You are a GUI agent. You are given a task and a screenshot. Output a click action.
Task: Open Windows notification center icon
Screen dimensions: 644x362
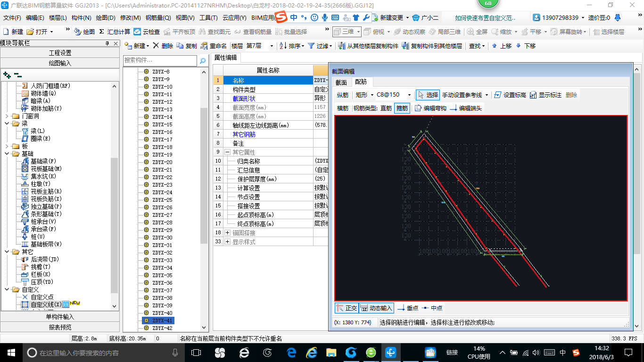coord(627,352)
